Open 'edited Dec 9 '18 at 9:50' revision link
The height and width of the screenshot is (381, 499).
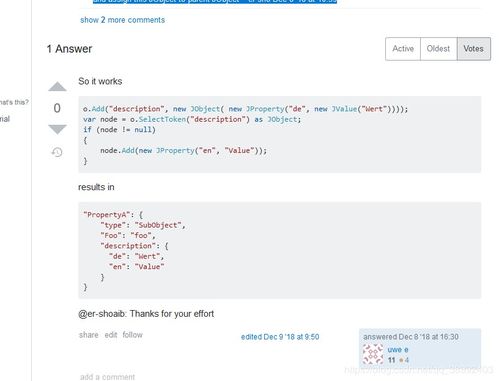(x=280, y=337)
